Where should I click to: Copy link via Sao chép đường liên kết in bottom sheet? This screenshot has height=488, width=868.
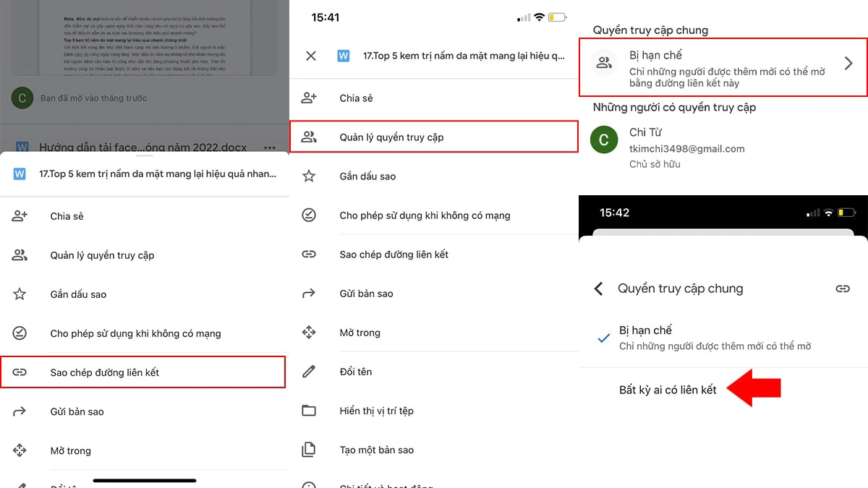[x=142, y=372]
